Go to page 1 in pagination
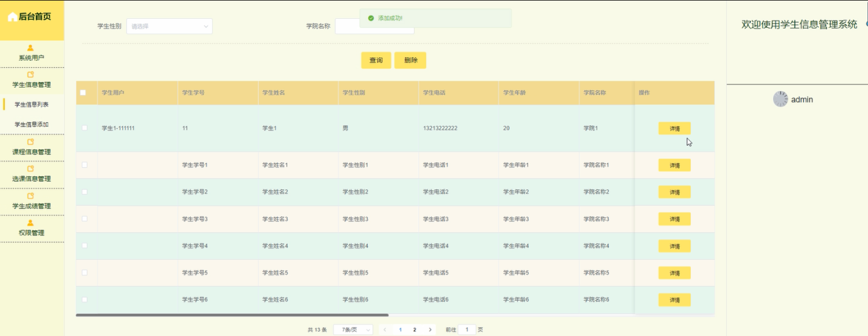The height and width of the screenshot is (336, 868). 400,329
